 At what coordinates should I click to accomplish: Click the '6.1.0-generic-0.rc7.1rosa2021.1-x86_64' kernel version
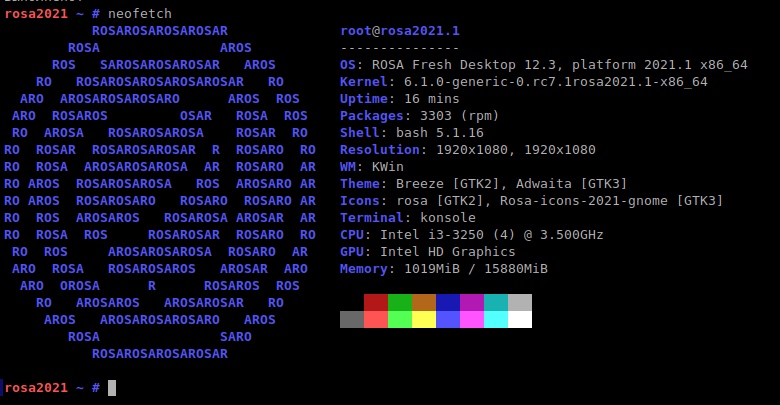[556, 82]
